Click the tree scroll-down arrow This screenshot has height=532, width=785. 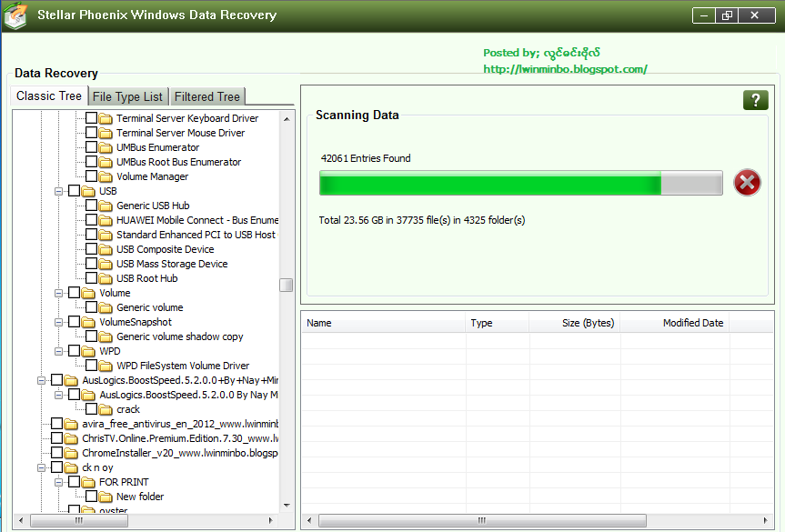coord(287,506)
